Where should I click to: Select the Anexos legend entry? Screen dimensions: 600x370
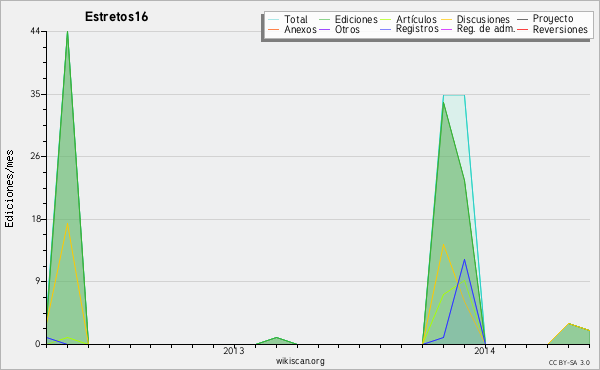coord(300,29)
